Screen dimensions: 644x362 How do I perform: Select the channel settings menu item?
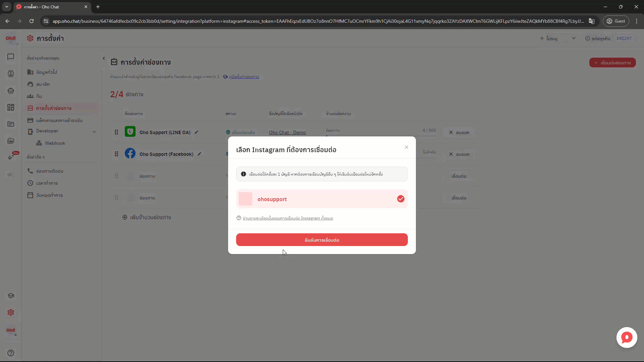61,108
